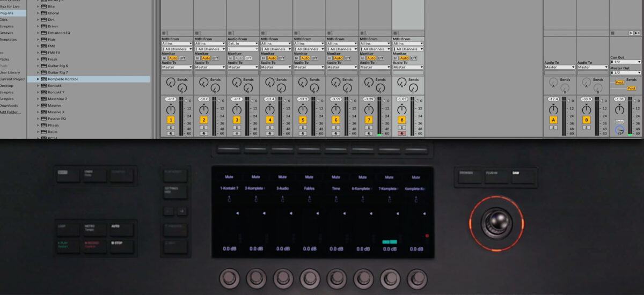Image resolution: width=644 pixels, height=295 pixels.
Task: Open the Cue Out 1/2 dropdown
Action: (626, 62)
